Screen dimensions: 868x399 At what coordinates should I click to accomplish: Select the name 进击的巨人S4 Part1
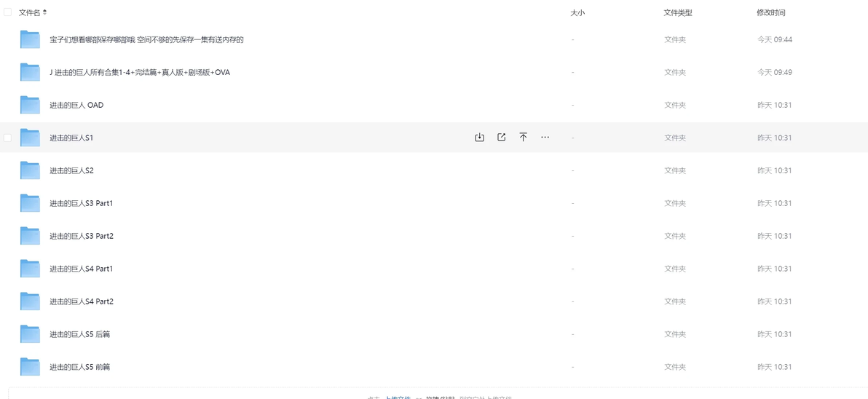82,269
